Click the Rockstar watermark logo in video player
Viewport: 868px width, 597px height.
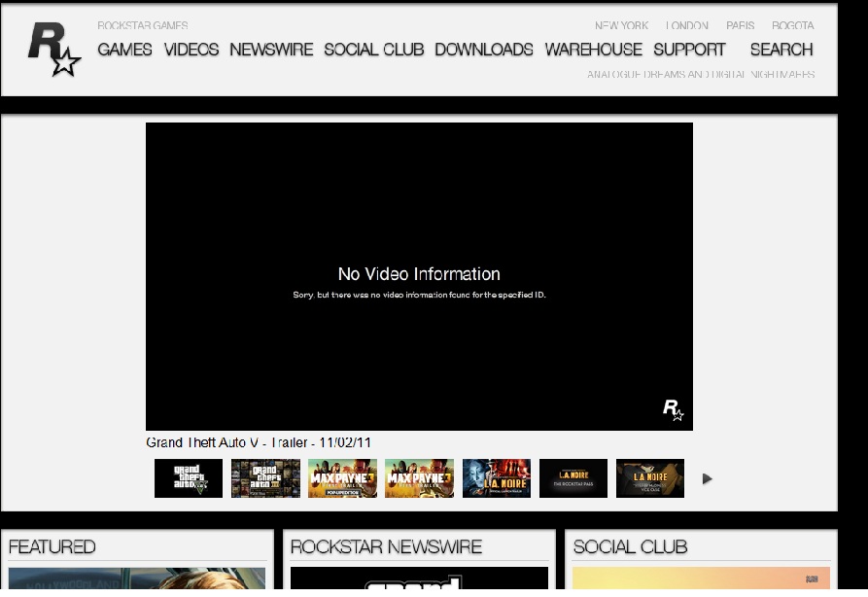pyautogui.click(x=674, y=410)
